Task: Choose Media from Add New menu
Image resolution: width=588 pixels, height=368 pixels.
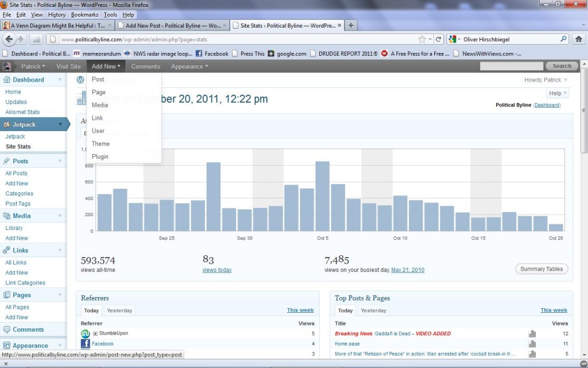Action: coord(100,105)
